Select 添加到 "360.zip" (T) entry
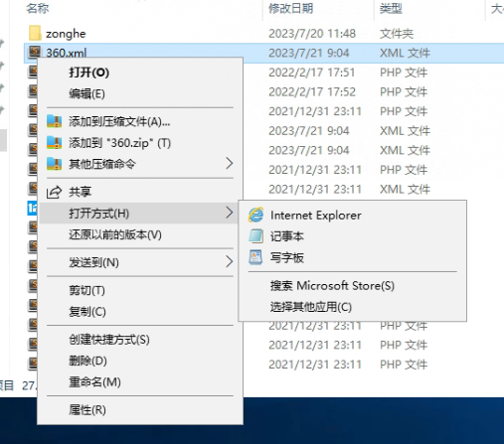This screenshot has width=504, height=444. coord(140,143)
